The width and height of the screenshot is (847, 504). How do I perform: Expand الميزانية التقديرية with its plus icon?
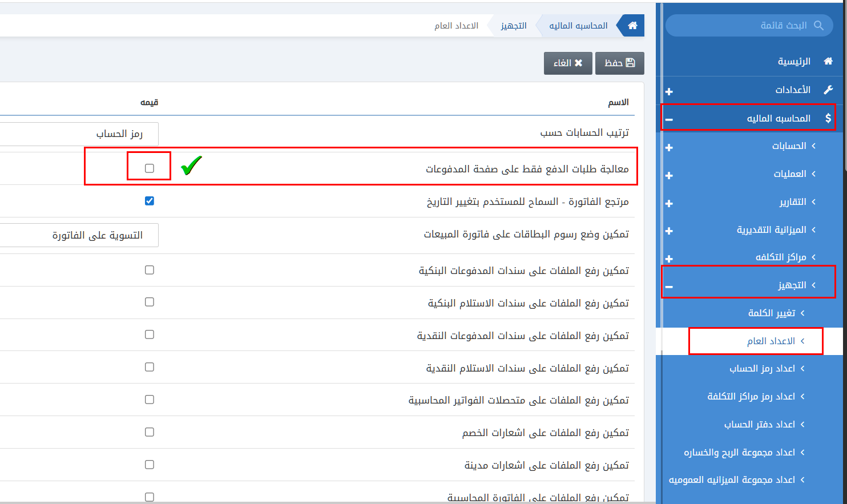[669, 231]
